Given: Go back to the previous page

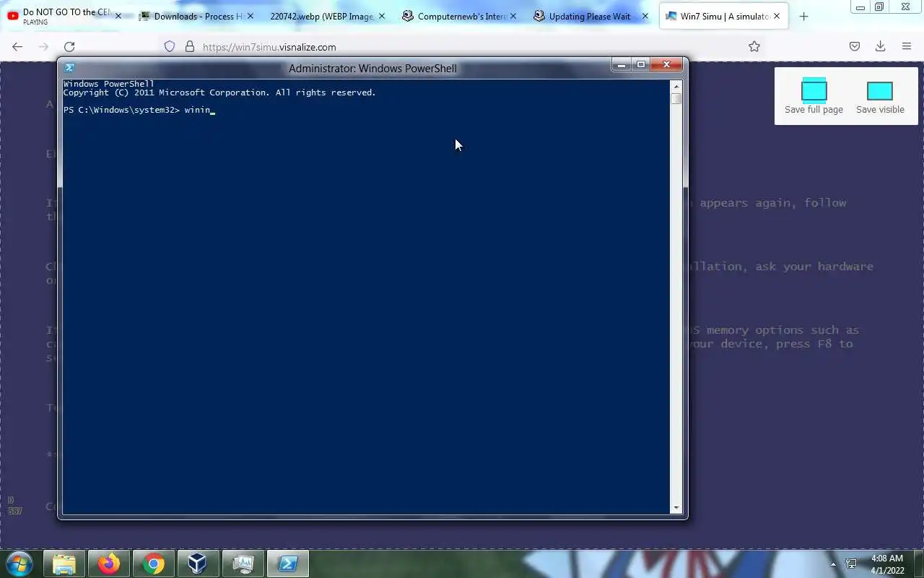Looking at the screenshot, I should [x=17, y=46].
